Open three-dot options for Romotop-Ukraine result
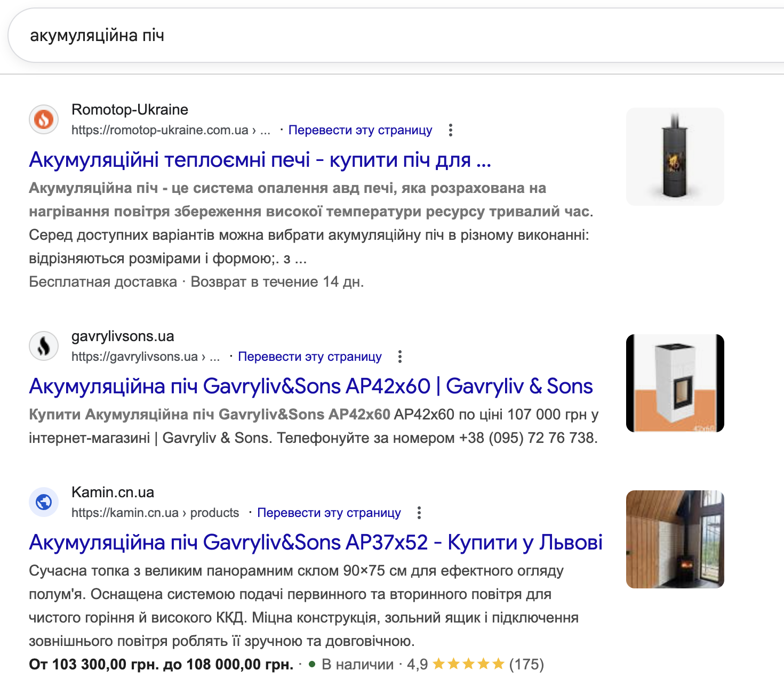Image resolution: width=784 pixels, height=695 pixels. tap(451, 130)
